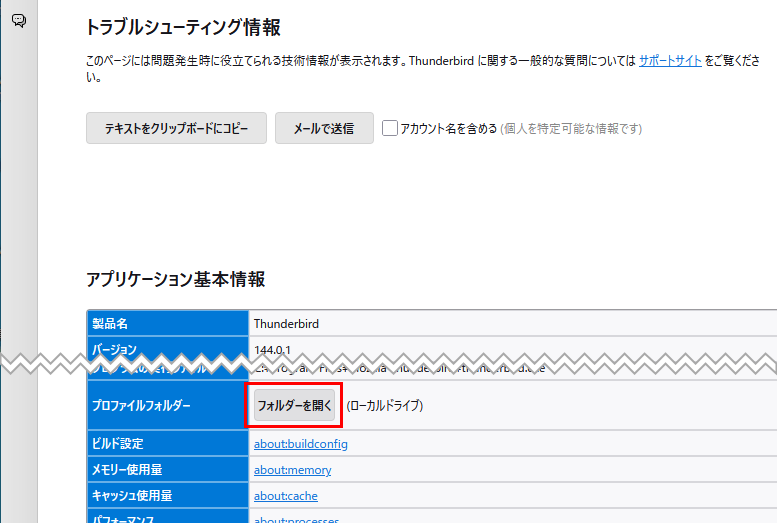The width and height of the screenshot is (777, 523).
Task: Follow the about:memory link
Action: (x=292, y=470)
